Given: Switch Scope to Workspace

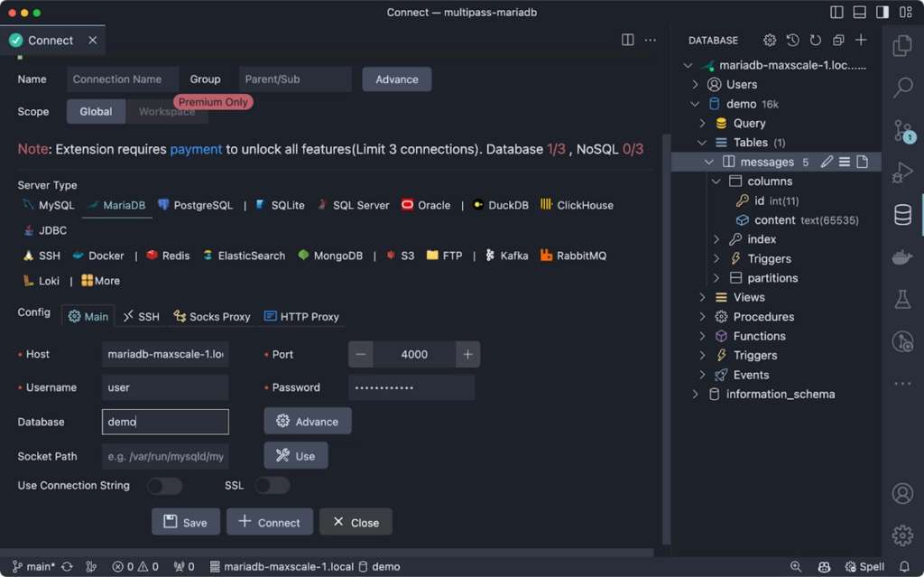Looking at the screenshot, I should pyautogui.click(x=167, y=111).
